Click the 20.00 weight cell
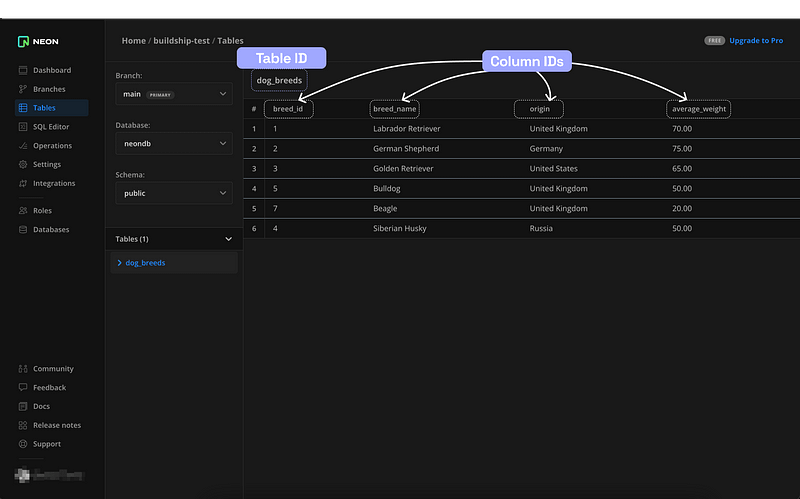800x499 pixels. click(682, 208)
